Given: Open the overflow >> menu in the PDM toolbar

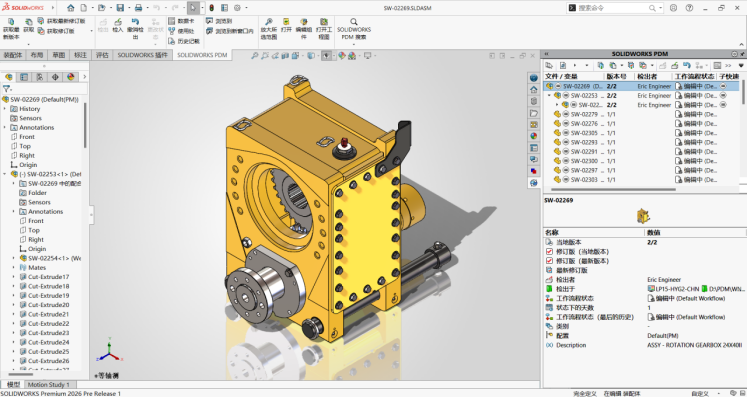Looking at the screenshot, I should click(x=728, y=65).
